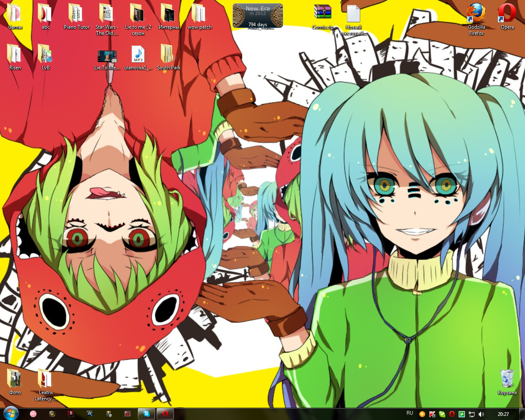Open the Корзина recycle bin
Image resolution: width=525 pixels, height=420 pixels.
507,379
